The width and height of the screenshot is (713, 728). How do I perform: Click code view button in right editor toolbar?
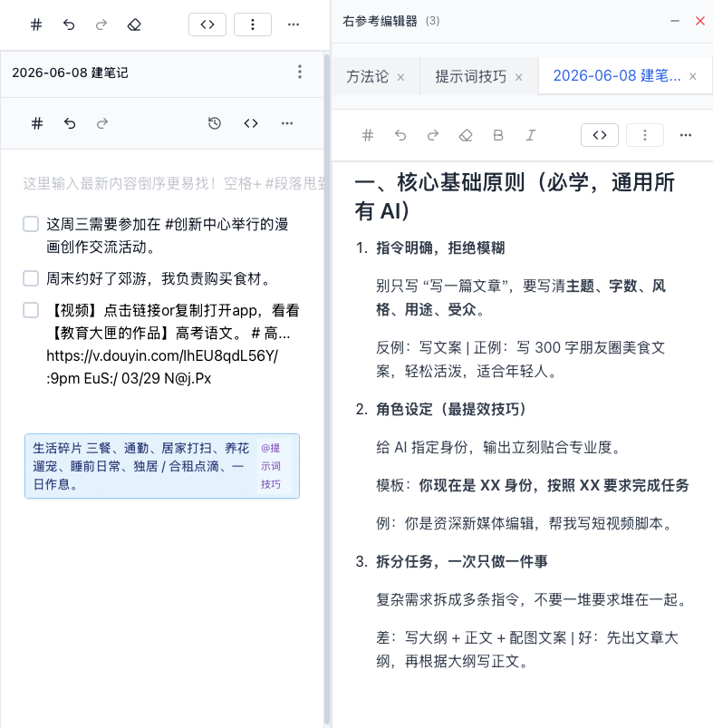[600, 135]
